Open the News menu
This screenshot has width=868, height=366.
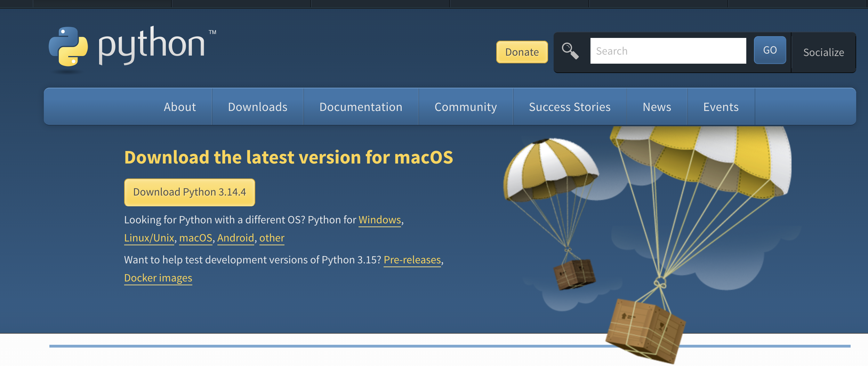657,107
